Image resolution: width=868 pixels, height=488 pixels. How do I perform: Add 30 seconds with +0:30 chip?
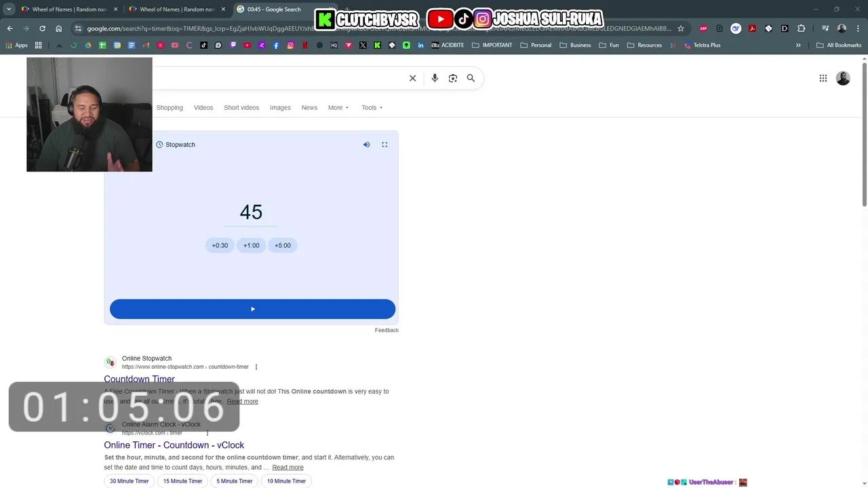[x=220, y=245]
